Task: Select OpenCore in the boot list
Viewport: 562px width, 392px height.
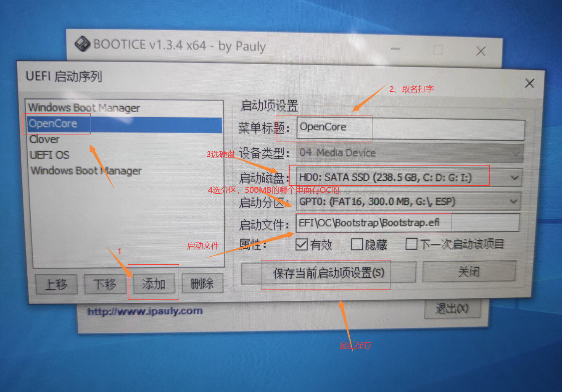Action: click(x=53, y=124)
